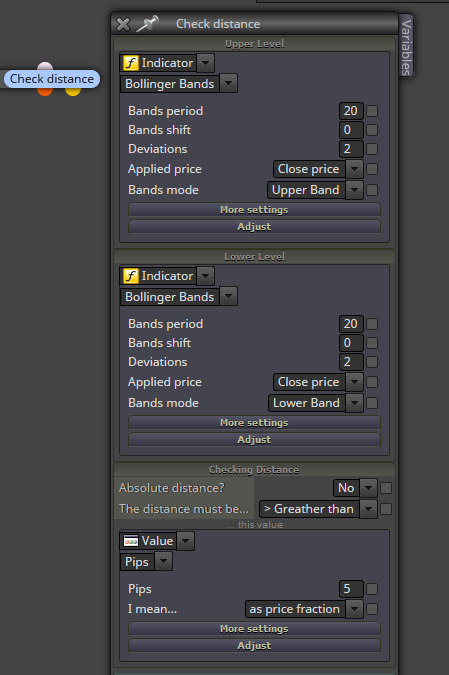Edit Lower Level Deviations field
This screenshot has height=675, width=449.
pyautogui.click(x=351, y=362)
